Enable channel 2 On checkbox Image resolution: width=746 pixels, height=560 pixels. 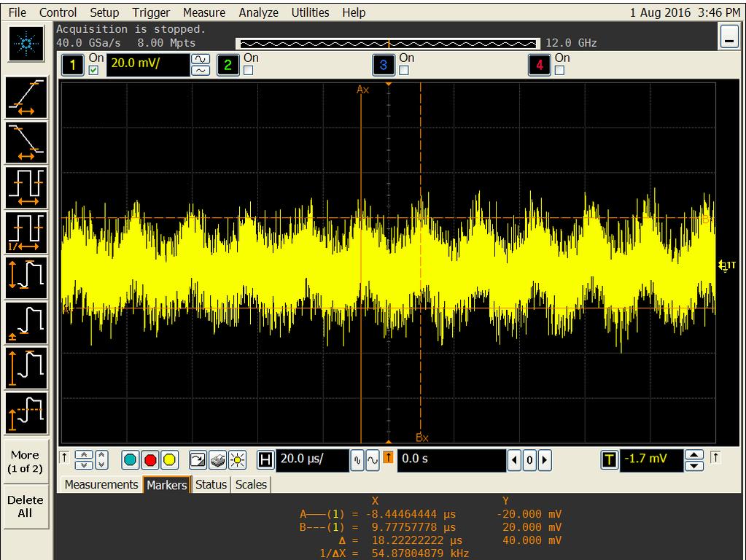point(249,71)
